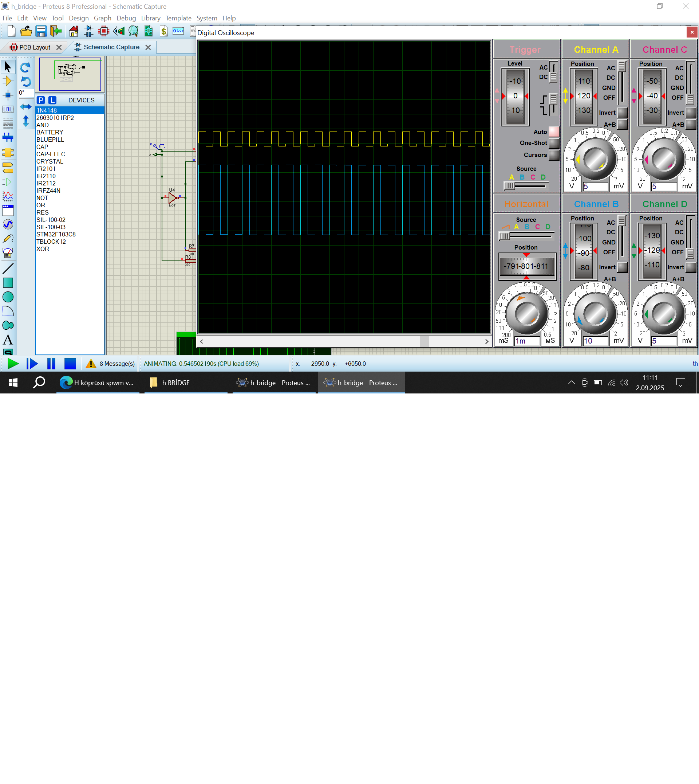The width and height of the screenshot is (699, 784).
Task: Choose the 2D Graphics Box tool
Action: point(8,283)
